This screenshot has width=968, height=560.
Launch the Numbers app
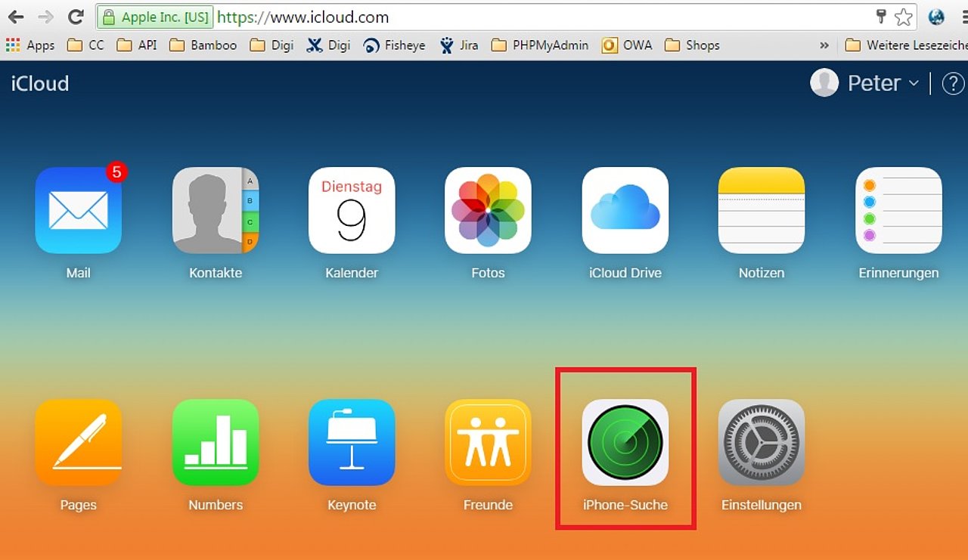[216, 442]
